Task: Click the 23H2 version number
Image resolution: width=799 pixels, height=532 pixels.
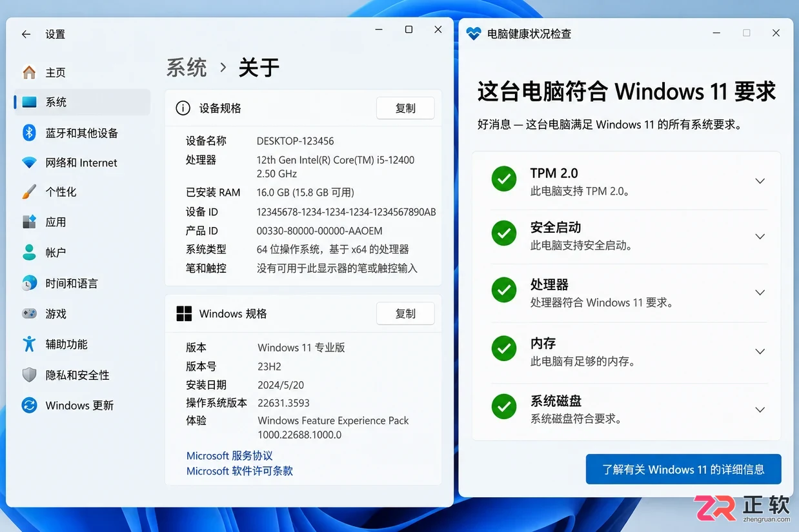Action: (269, 366)
